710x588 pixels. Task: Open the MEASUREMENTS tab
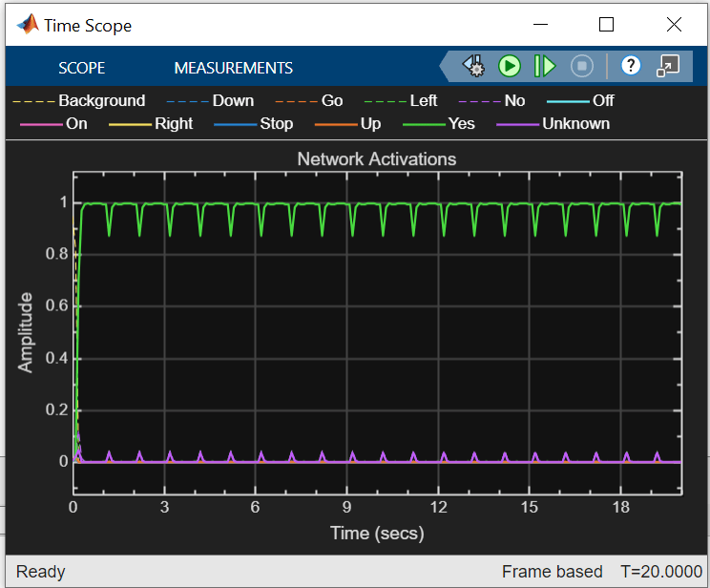pyautogui.click(x=233, y=68)
